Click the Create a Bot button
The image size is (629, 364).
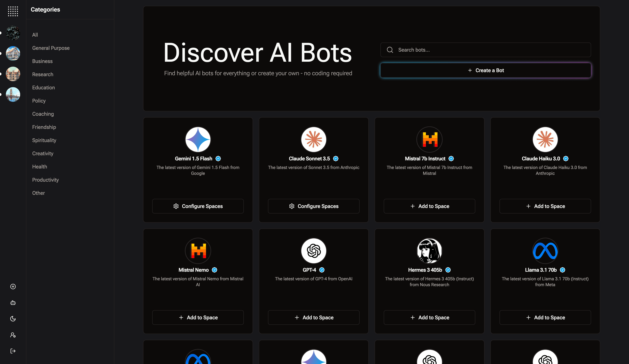[485, 70]
